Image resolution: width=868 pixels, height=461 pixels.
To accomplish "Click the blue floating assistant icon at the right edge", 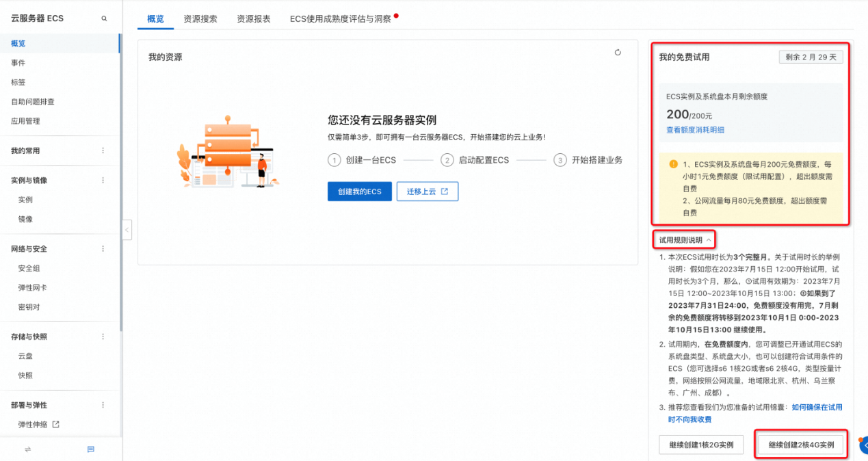I will point(863,445).
